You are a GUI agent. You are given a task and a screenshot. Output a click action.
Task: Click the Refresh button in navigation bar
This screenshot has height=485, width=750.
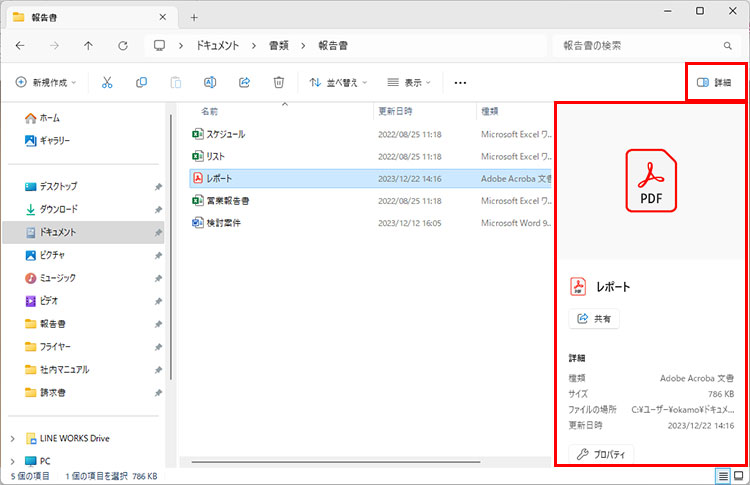(x=123, y=46)
